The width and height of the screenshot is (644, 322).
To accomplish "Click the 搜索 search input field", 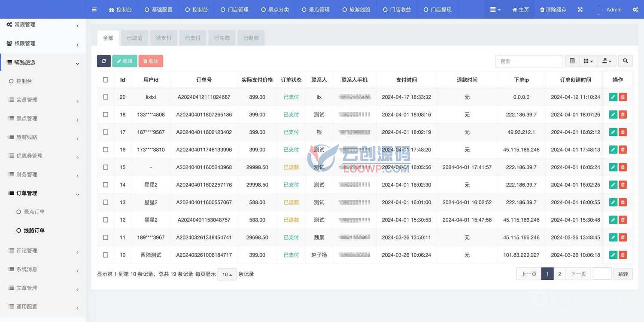I will (529, 61).
